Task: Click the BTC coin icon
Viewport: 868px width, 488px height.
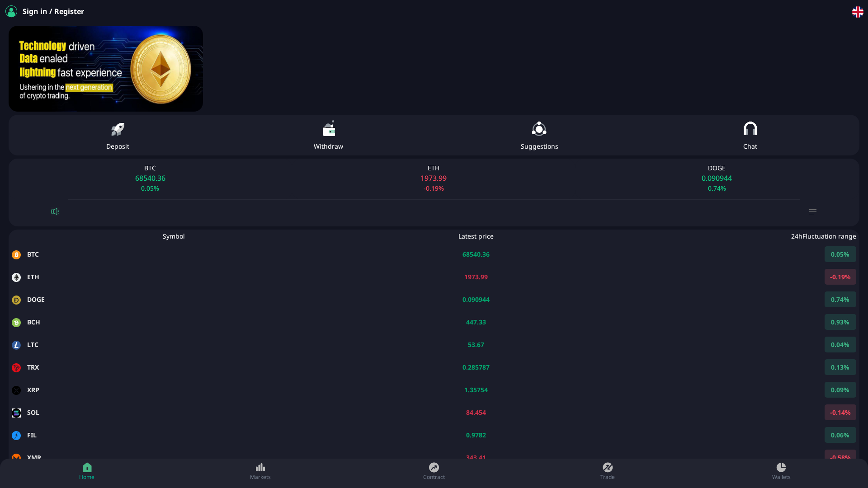Action: coord(16,254)
